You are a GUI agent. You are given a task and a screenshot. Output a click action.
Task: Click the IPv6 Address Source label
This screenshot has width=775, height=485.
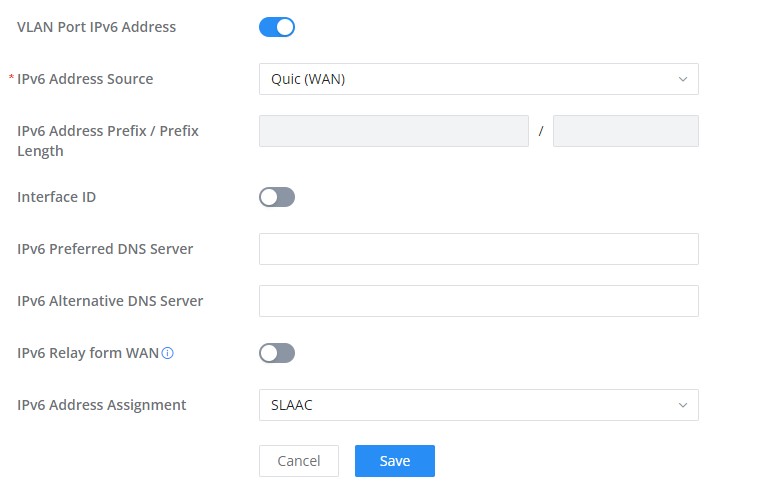click(x=85, y=79)
